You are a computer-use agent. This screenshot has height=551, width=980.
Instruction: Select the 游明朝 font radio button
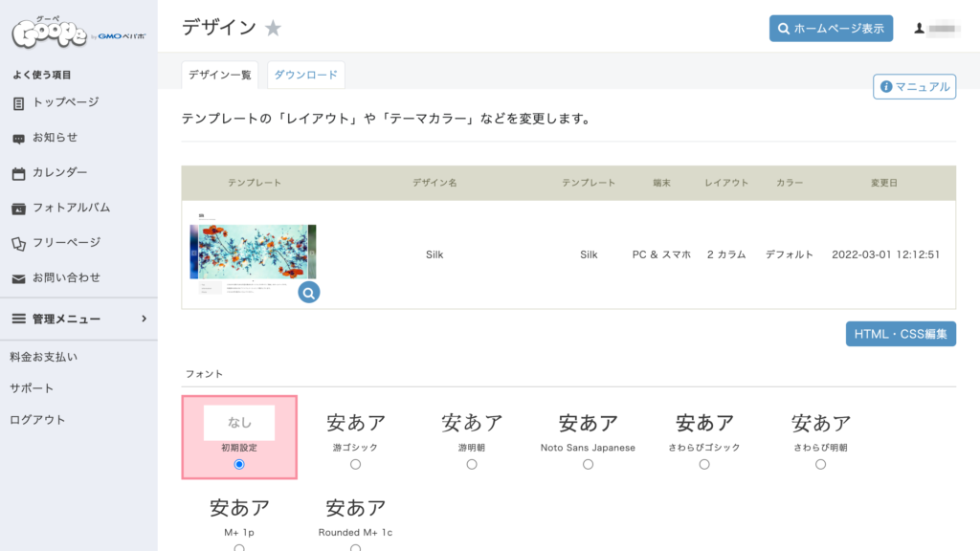click(472, 464)
